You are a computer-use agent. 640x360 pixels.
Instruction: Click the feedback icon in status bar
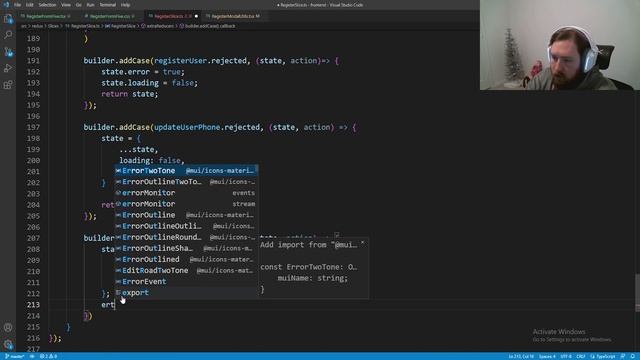[623, 356]
